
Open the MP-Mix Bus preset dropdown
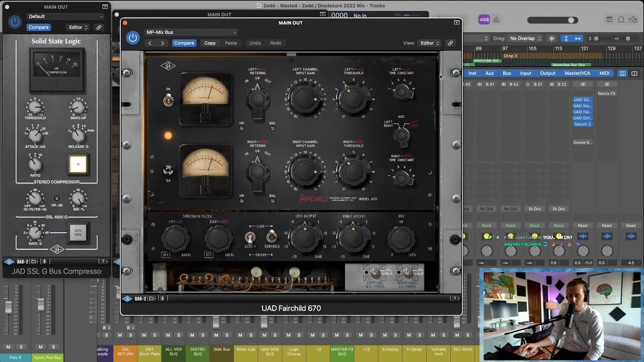[x=191, y=32]
